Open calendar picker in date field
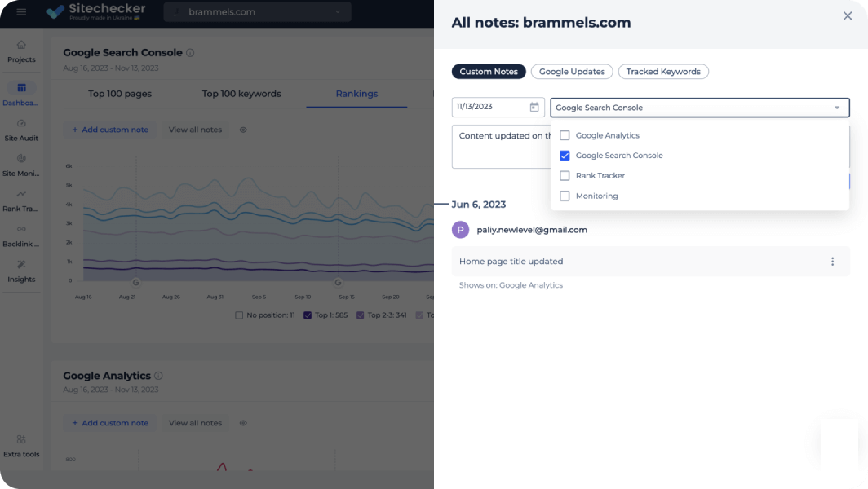Screen dimensions: 868x489 click(x=534, y=108)
